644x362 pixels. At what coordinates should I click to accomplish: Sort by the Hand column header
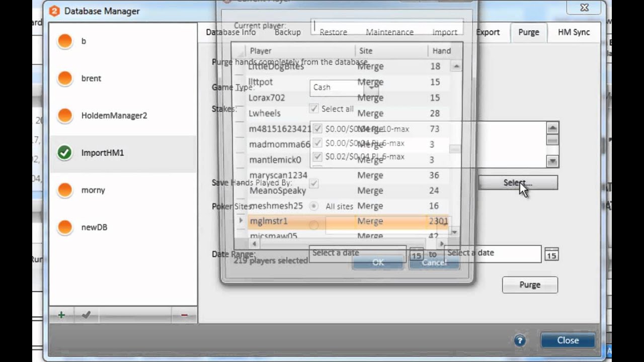[x=445, y=51]
